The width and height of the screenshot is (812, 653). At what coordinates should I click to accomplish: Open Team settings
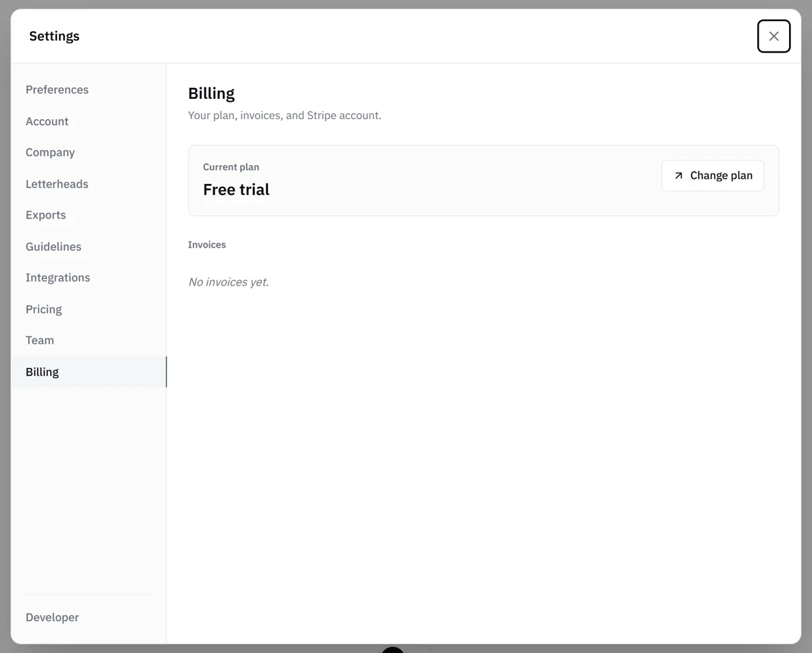(x=89, y=340)
